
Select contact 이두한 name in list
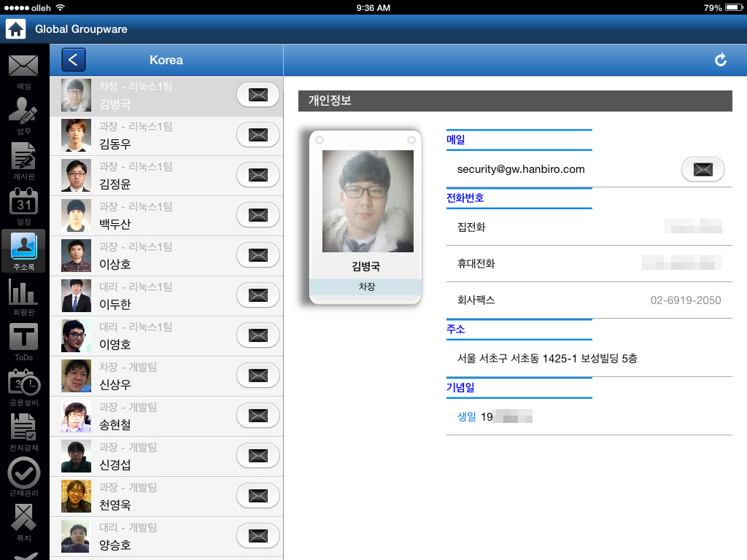pos(115,304)
